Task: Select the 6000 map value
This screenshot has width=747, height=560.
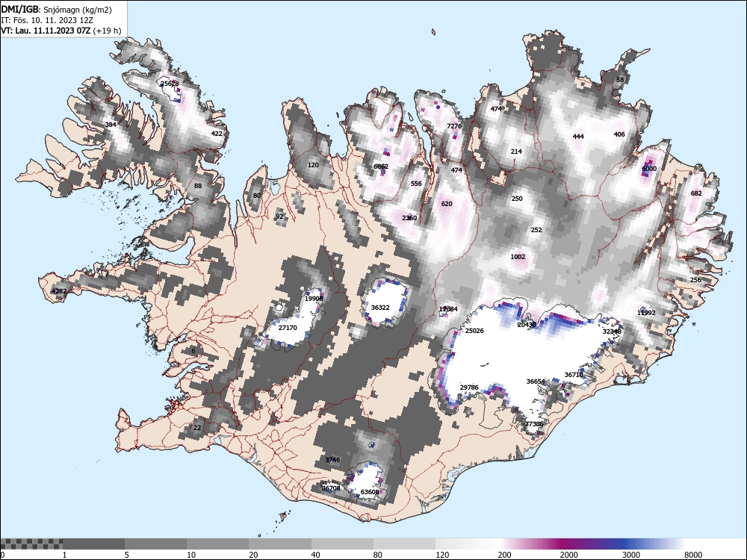Action: pyautogui.click(x=649, y=169)
